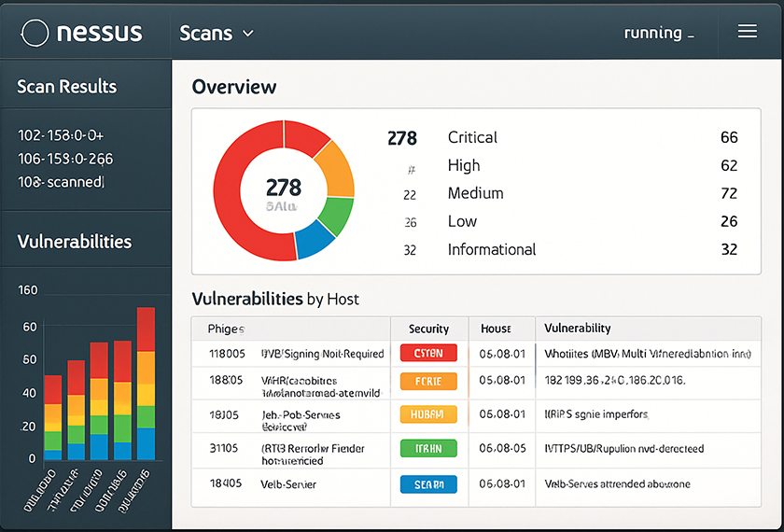The width and height of the screenshot is (784, 532).
Task: Sort table by the Security column header
Action: point(428,329)
